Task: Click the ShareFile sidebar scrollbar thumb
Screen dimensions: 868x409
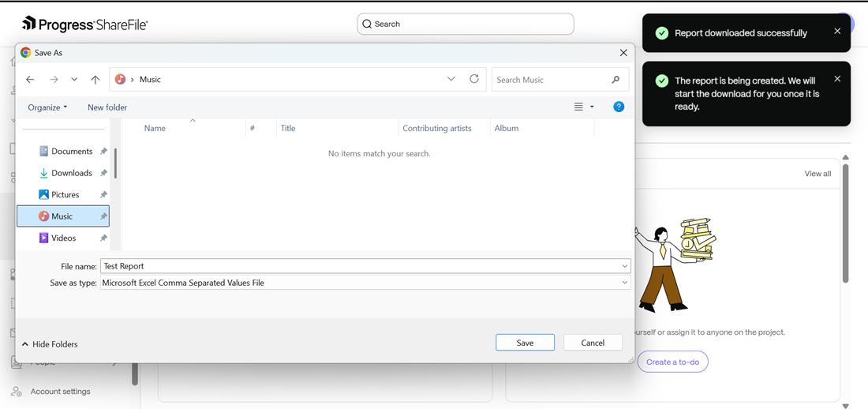Action: point(134,373)
